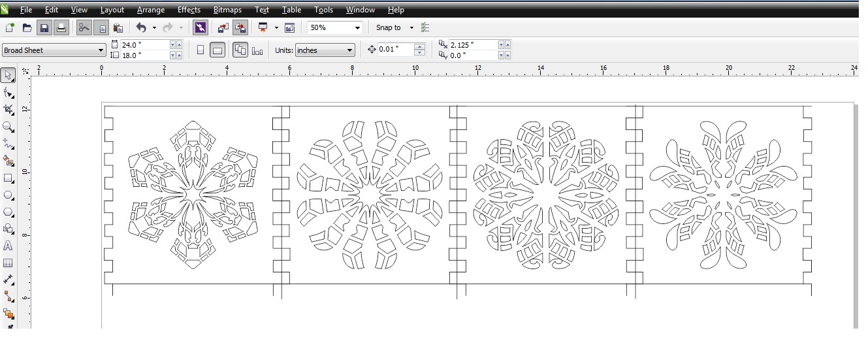Save the document with the floppy icon
This screenshot has height=341, width=868.
pyautogui.click(x=44, y=27)
